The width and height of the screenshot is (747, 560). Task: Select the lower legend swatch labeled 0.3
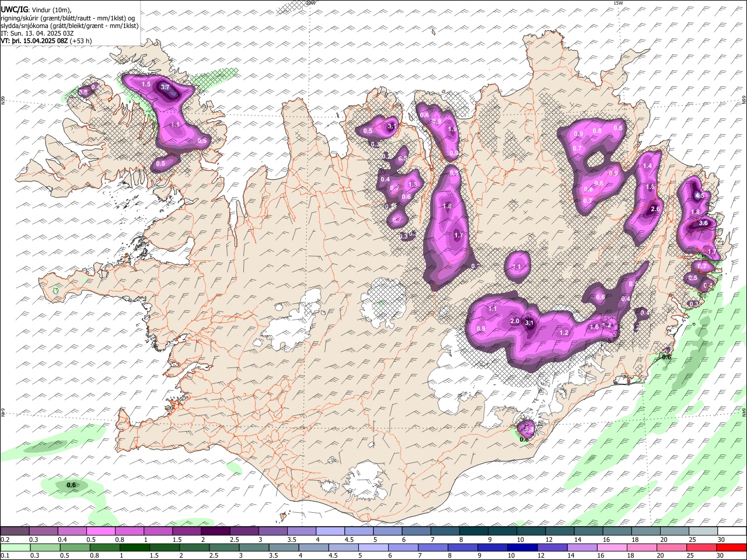click(45, 547)
